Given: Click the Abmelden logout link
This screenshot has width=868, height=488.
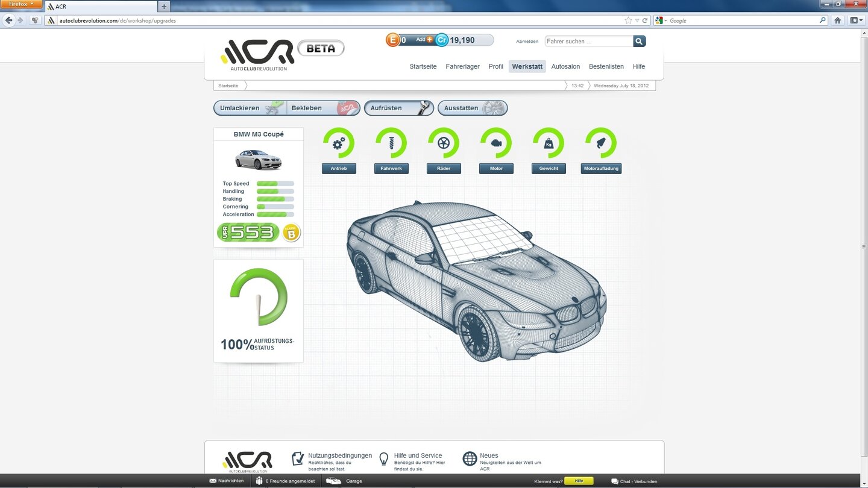Looking at the screenshot, I should point(527,42).
